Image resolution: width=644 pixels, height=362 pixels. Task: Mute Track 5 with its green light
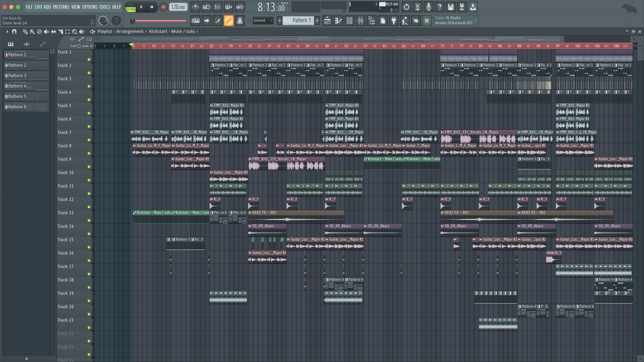click(89, 113)
